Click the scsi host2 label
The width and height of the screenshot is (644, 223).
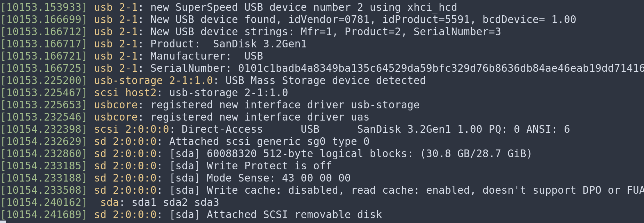(x=125, y=93)
